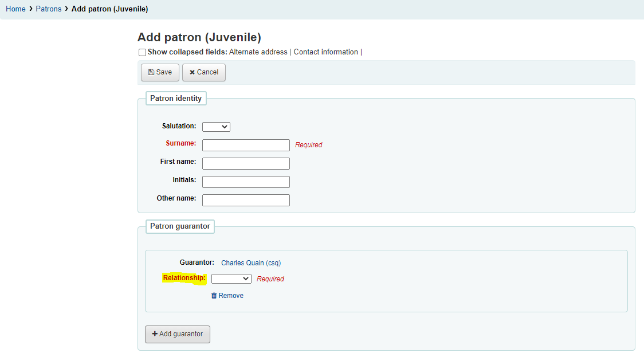This screenshot has width=644, height=357.
Task: Click Add patron (Juvenile) breadcrumb text
Action: tap(109, 9)
